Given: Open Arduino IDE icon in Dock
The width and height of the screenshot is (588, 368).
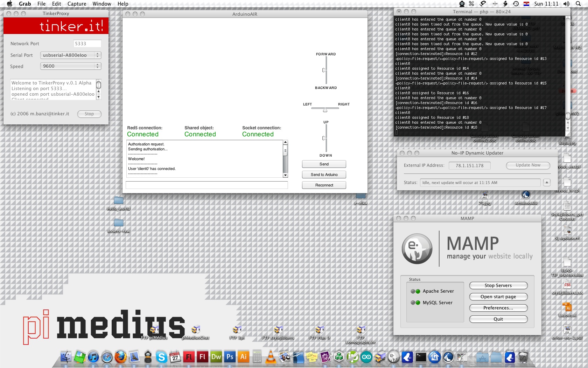Looking at the screenshot, I should 366,357.
